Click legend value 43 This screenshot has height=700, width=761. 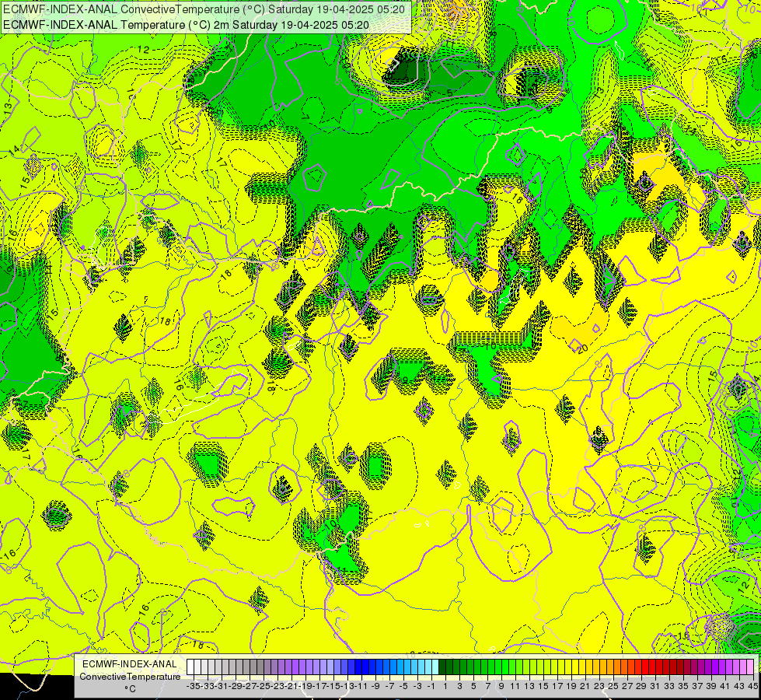click(x=740, y=687)
